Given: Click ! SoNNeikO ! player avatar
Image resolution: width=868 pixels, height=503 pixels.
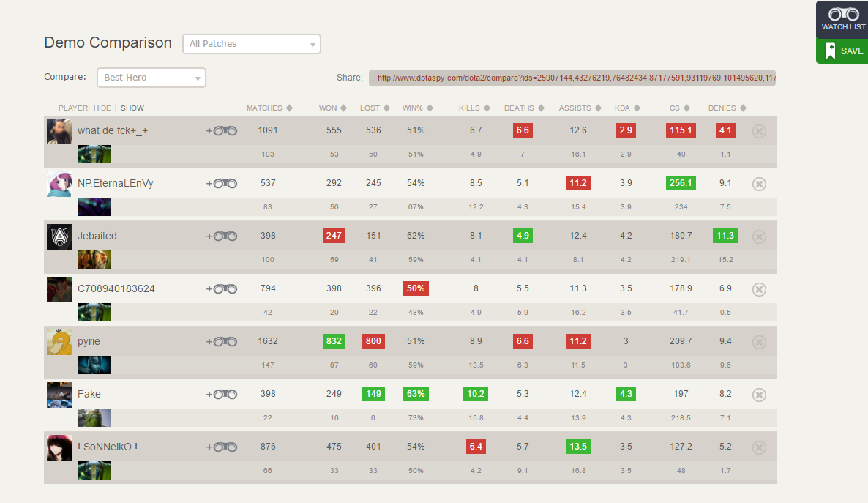Looking at the screenshot, I should pos(59,447).
